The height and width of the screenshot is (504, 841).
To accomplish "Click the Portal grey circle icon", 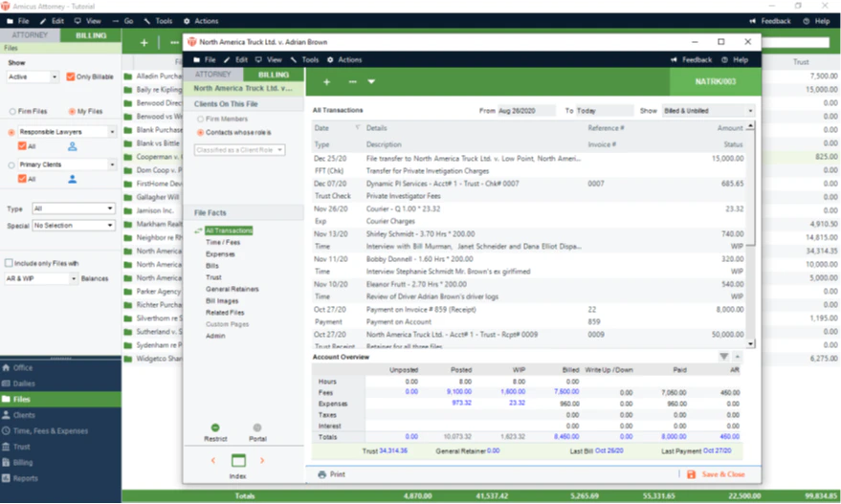I will coord(257,427).
